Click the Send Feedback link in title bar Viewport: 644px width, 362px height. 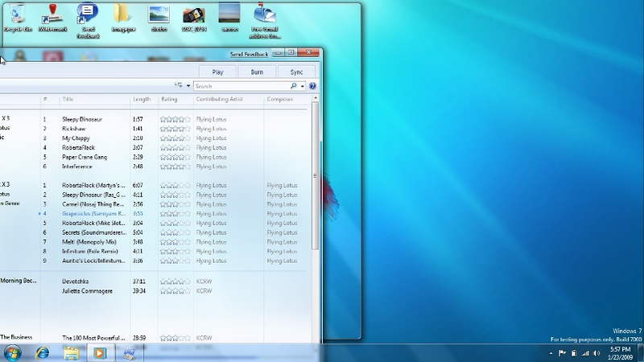(x=249, y=54)
